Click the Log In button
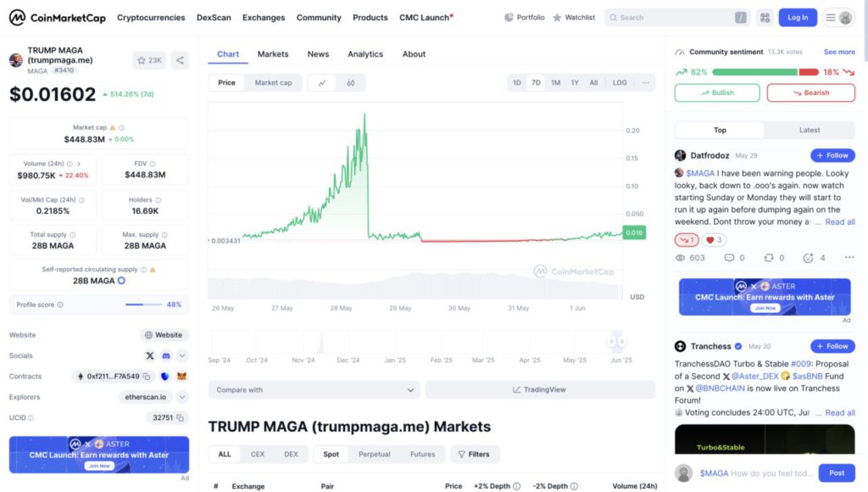The image size is (868, 492). click(798, 17)
